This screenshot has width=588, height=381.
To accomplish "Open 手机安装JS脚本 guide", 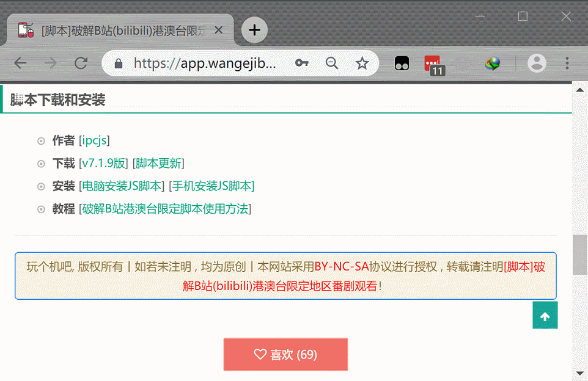I will (x=211, y=186).
